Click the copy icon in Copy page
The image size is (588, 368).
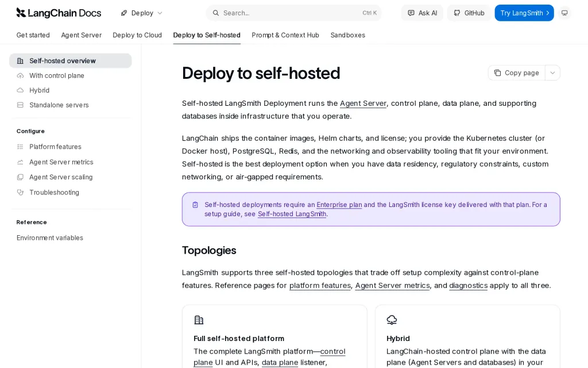[497, 72]
